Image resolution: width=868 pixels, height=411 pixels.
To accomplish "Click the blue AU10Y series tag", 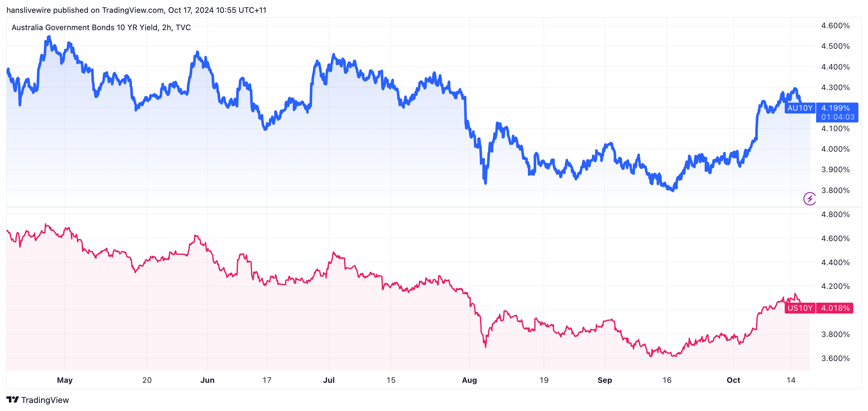I will [799, 108].
